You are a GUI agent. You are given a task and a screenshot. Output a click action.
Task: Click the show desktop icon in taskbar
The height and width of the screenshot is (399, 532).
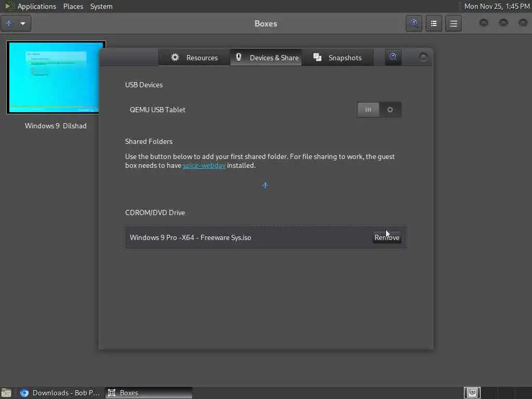click(6, 393)
